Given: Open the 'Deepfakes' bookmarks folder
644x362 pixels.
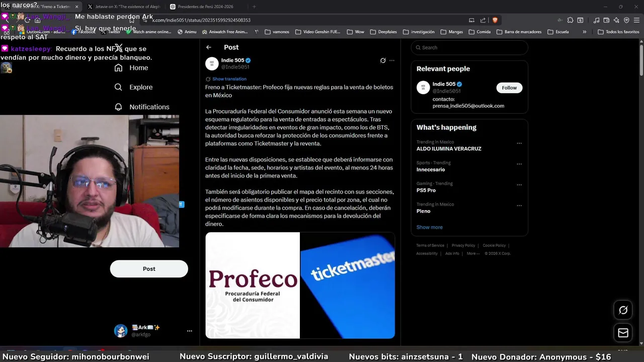Looking at the screenshot, I should point(383,32).
